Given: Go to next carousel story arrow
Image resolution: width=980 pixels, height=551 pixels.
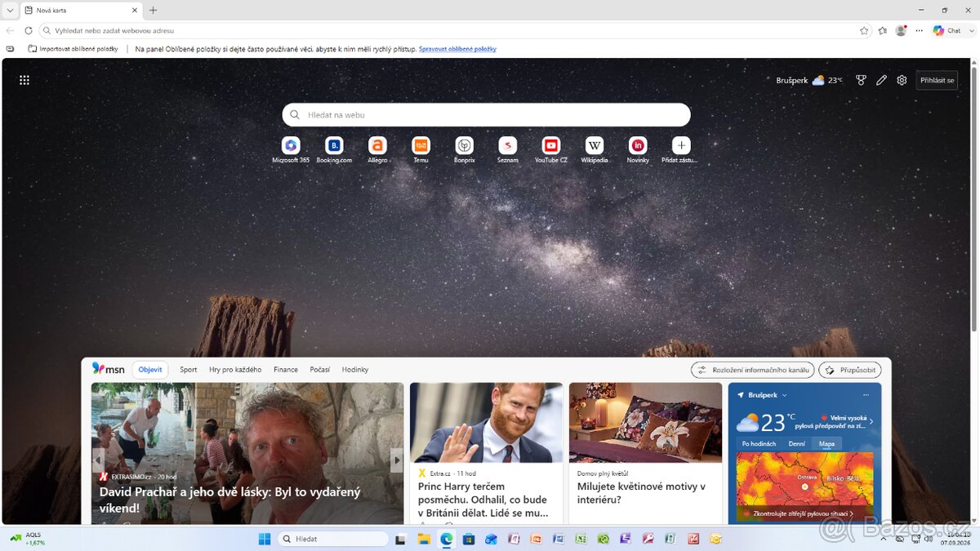Looking at the screenshot, I should (396, 460).
